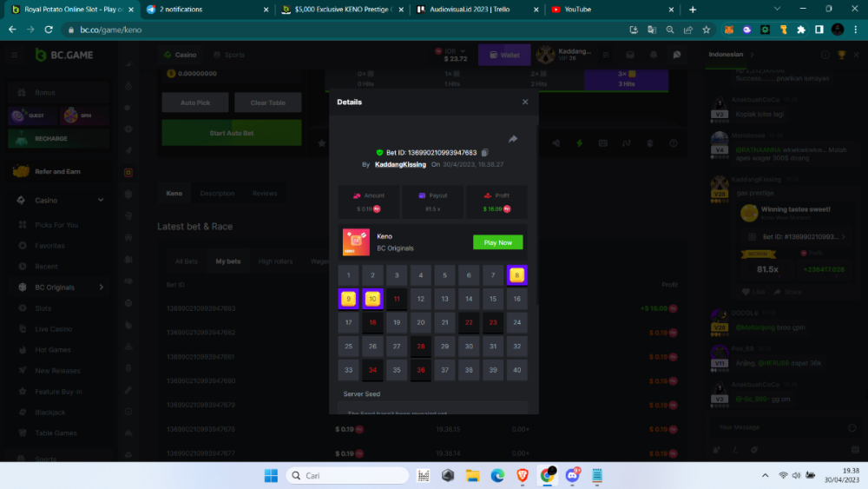Switch to the Sports tab
The height and width of the screenshot is (489, 868).
pyautogui.click(x=228, y=55)
